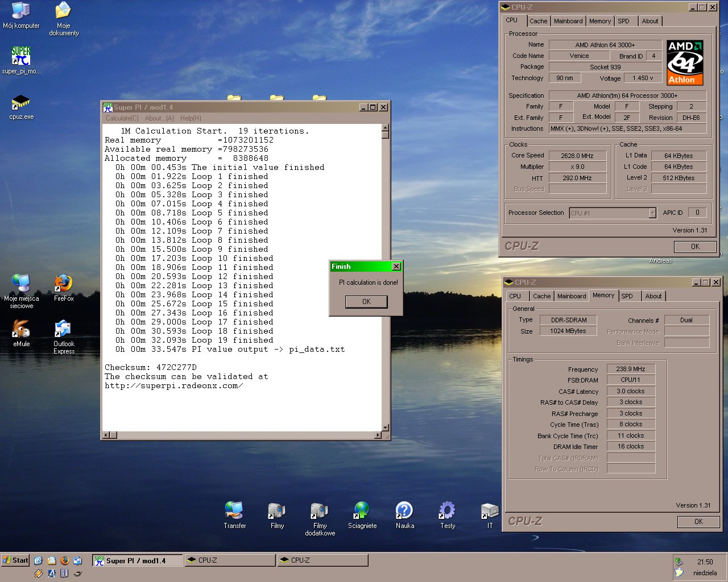This screenshot has height=582, width=728.
Task: Select the super_pi_mo... desktop shortcut
Action: (x=21, y=60)
